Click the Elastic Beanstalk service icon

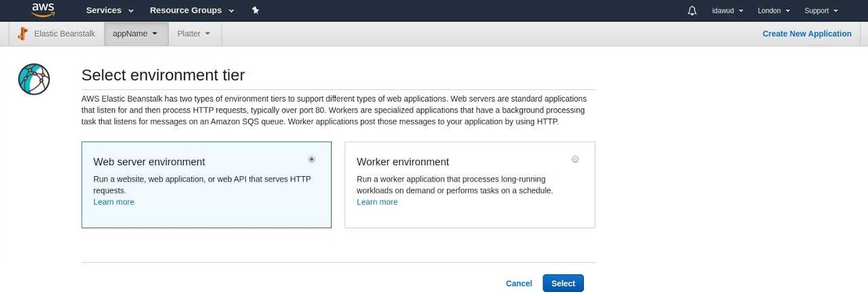(22, 34)
